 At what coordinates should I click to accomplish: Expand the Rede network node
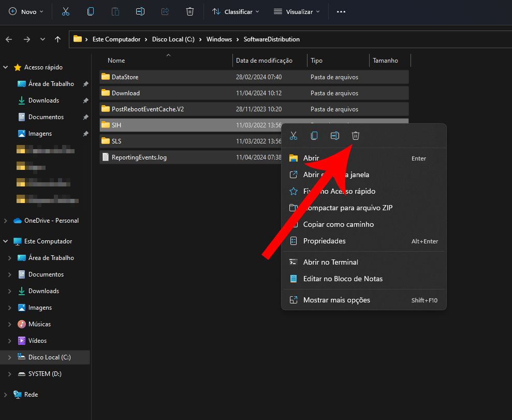click(6, 395)
